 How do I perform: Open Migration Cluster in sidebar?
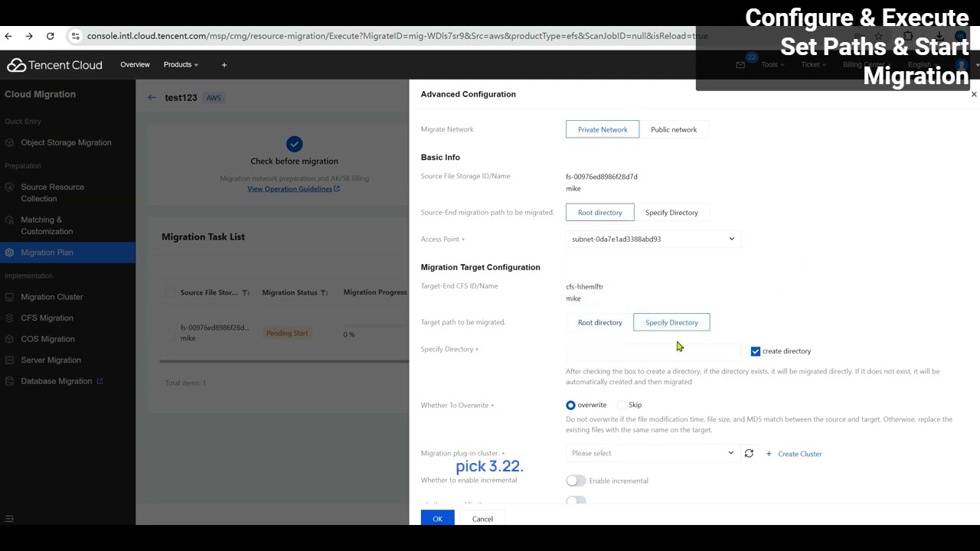click(x=52, y=297)
